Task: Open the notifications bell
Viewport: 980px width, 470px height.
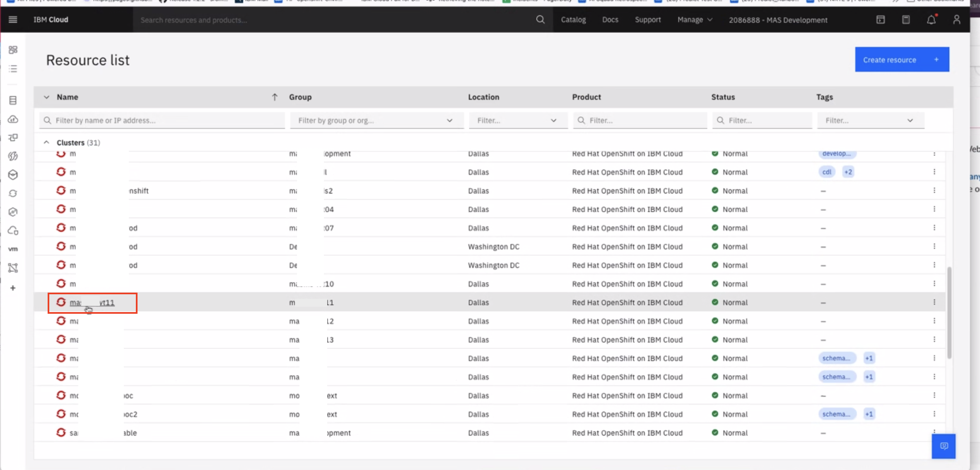Action: [x=931, y=19]
